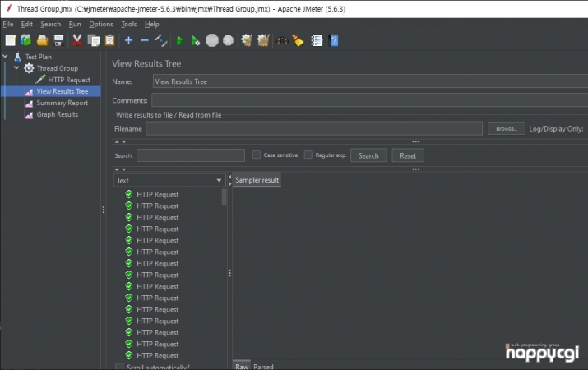Switch to the Raw tab

pyautogui.click(x=242, y=366)
